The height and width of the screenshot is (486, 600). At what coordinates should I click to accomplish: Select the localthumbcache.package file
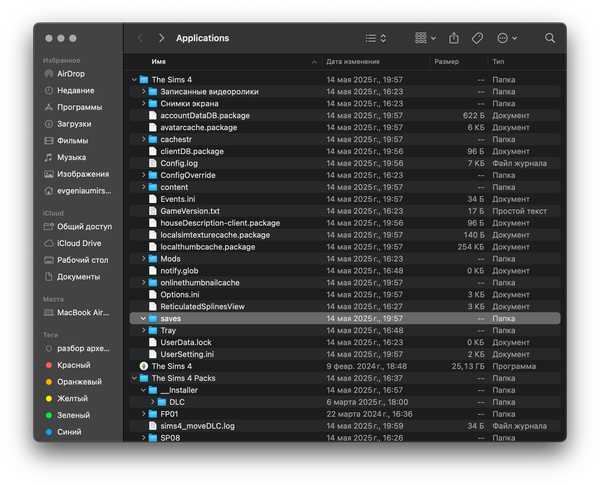(x=345, y=247)
